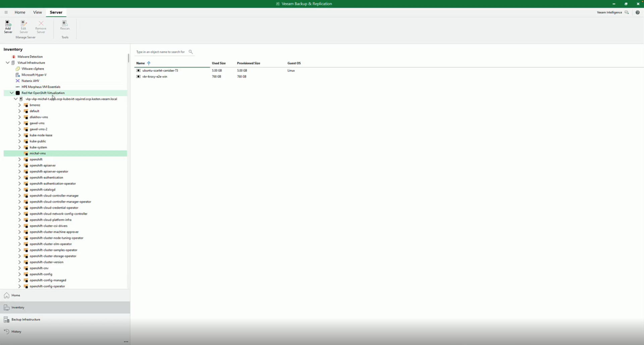Collapse Red Hat OpenShift Virtualization node
This screenshot has height=345, width=644.
pyautogui.click(x=12, y=93)
